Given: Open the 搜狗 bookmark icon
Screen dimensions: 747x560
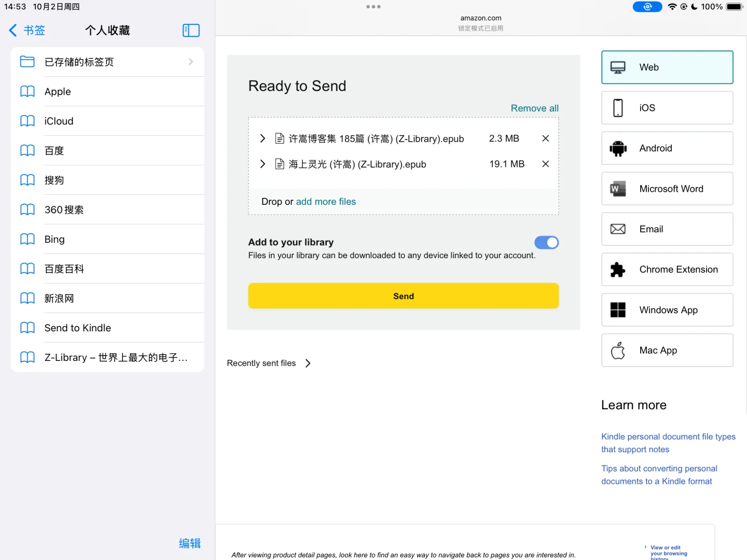Looking at the screenshot, I should click(27, 180).
